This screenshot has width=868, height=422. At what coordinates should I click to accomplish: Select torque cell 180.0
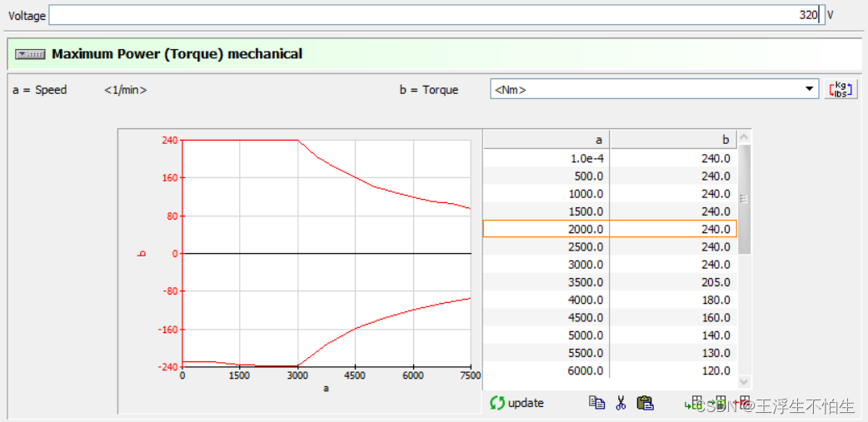pos(674,300)
